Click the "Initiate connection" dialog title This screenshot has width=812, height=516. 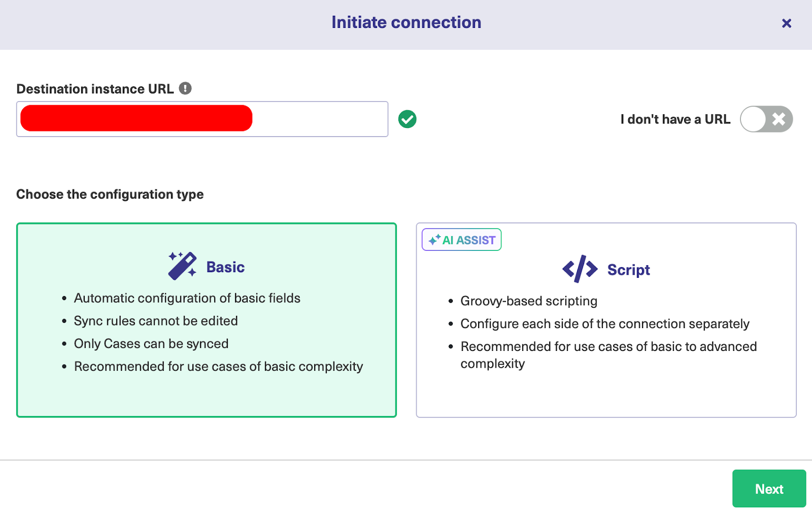[x=406, y=22]
